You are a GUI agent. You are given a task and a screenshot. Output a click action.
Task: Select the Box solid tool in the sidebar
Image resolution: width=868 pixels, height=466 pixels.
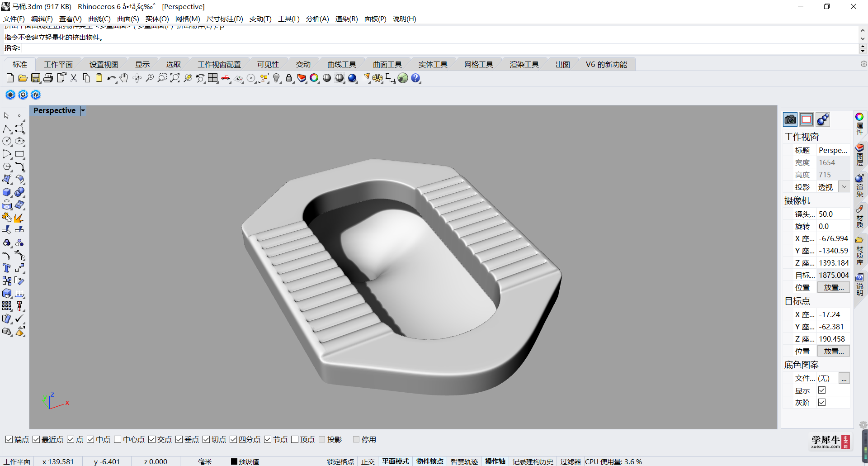click(7, 192)
